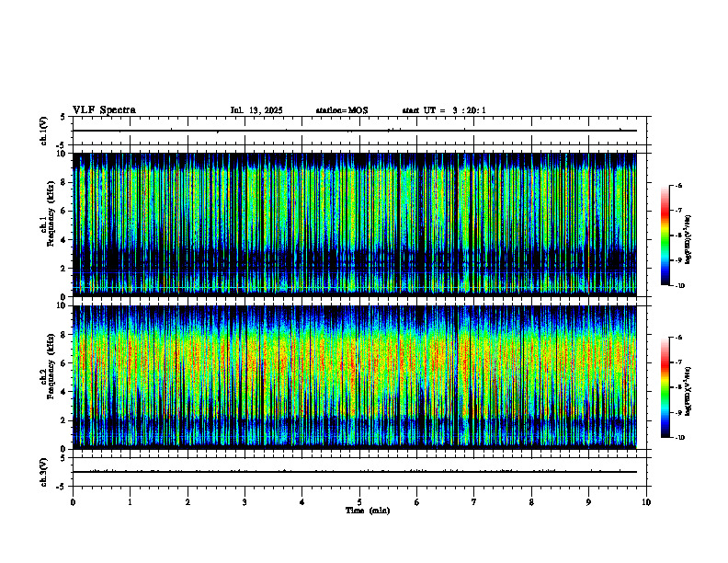Click the "-8" tick on upper colorbar
This screenshot has width=728, height=563.
[678, 236]
